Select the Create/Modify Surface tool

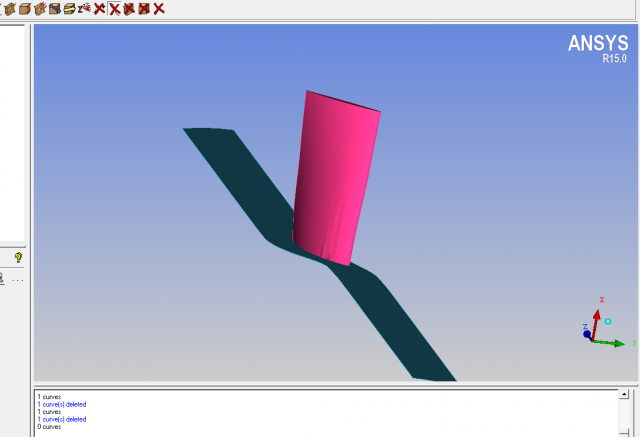click(x=10, y=8)
